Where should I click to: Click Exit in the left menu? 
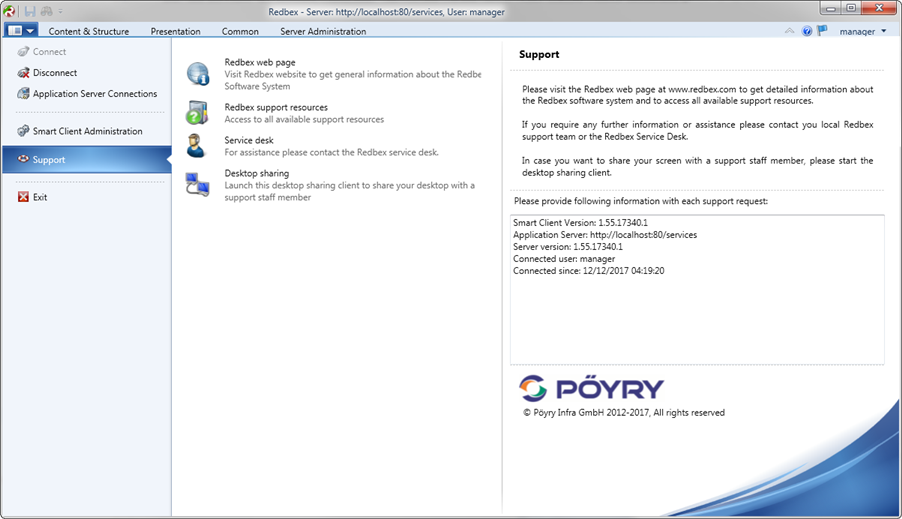click(x=40, y=197)
